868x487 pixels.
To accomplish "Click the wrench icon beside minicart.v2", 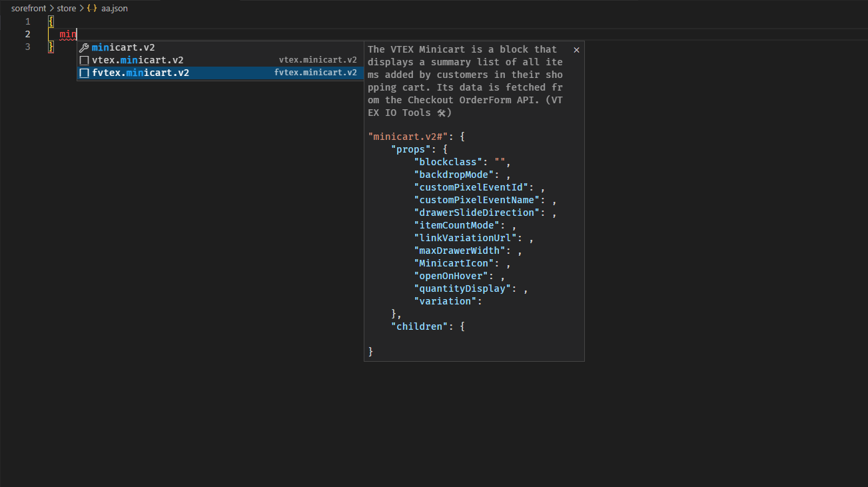I will [84, 47].
